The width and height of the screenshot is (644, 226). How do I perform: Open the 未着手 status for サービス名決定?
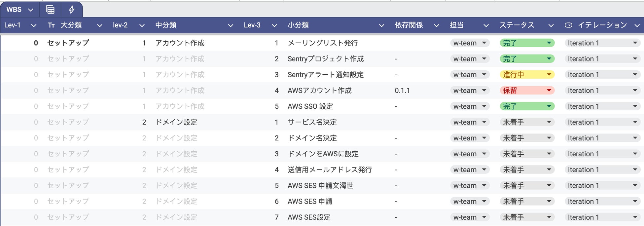coord(549,122)
